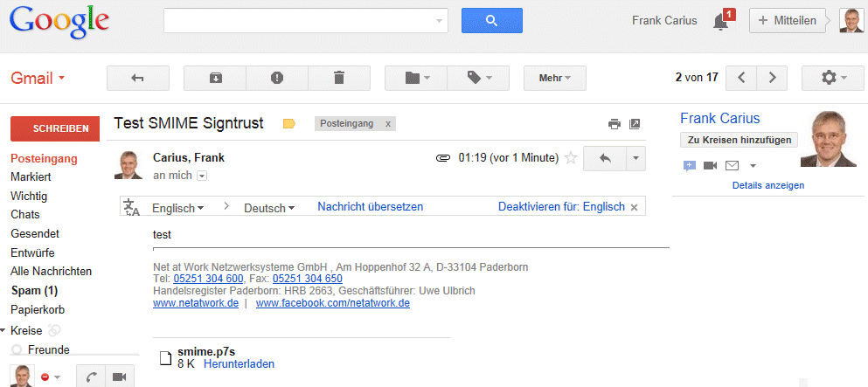Open more contact options arrow
The image size is (868, 387).
(x=753, y=166)
